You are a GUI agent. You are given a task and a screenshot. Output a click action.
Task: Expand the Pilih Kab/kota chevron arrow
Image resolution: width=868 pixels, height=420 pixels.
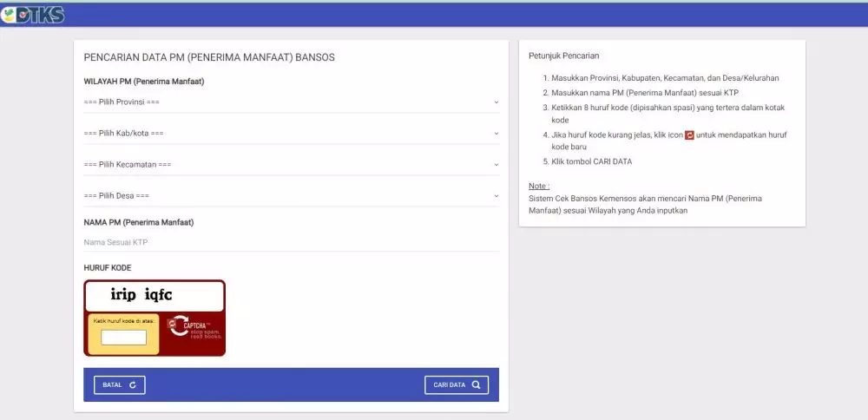496,134
